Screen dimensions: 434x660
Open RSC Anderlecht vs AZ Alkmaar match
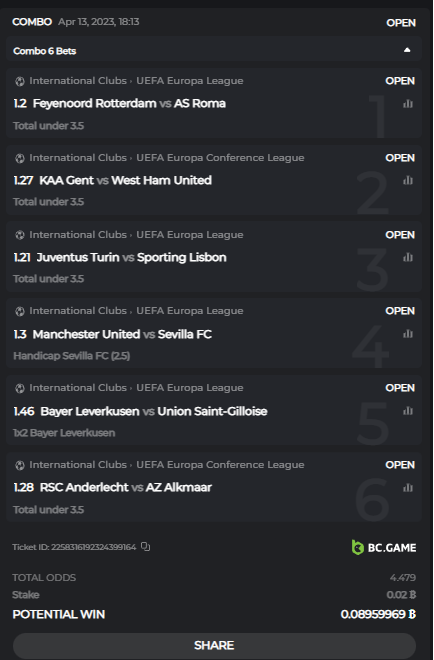[x=125, y=487]
